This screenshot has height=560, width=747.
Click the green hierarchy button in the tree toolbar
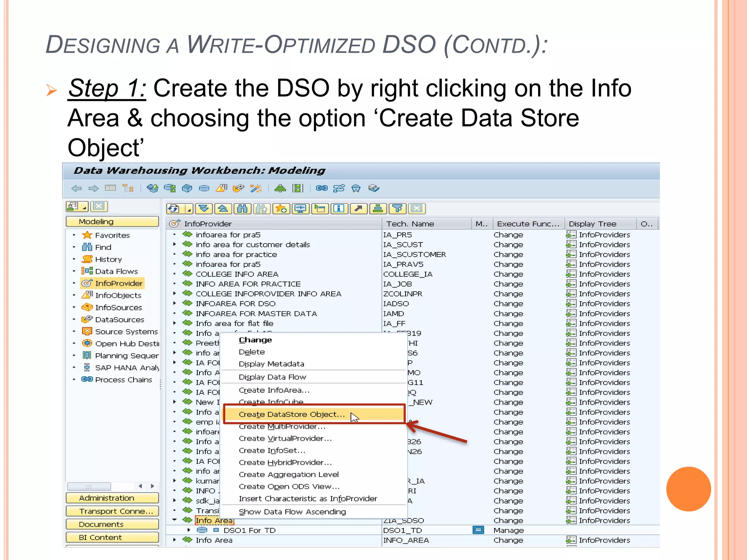point(378,209)
